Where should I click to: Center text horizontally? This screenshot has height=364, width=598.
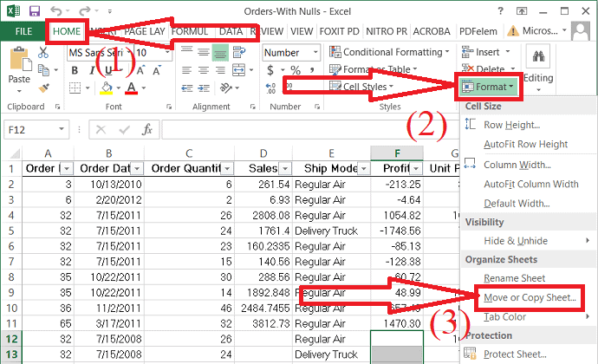pyautogui.click(x=204, y=70)
